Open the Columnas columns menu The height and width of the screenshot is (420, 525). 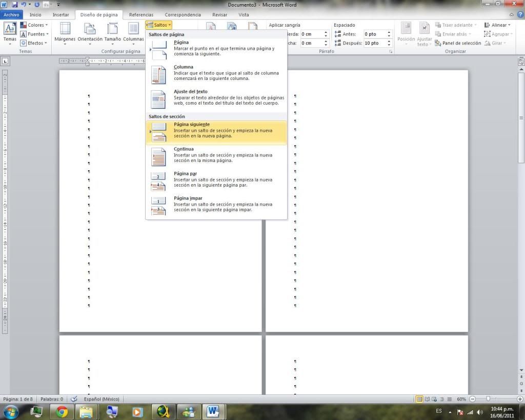(133, 33)
